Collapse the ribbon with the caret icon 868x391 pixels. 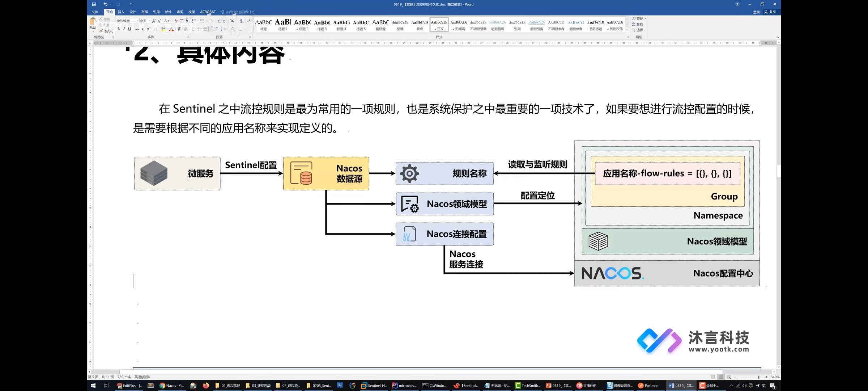tap(778, 37)
